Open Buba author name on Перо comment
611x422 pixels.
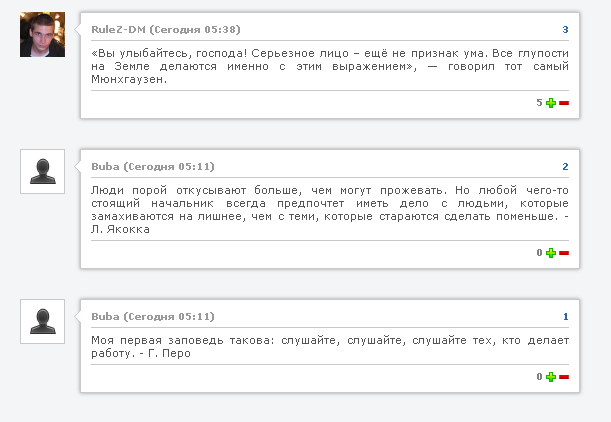[x=105, y=317]
